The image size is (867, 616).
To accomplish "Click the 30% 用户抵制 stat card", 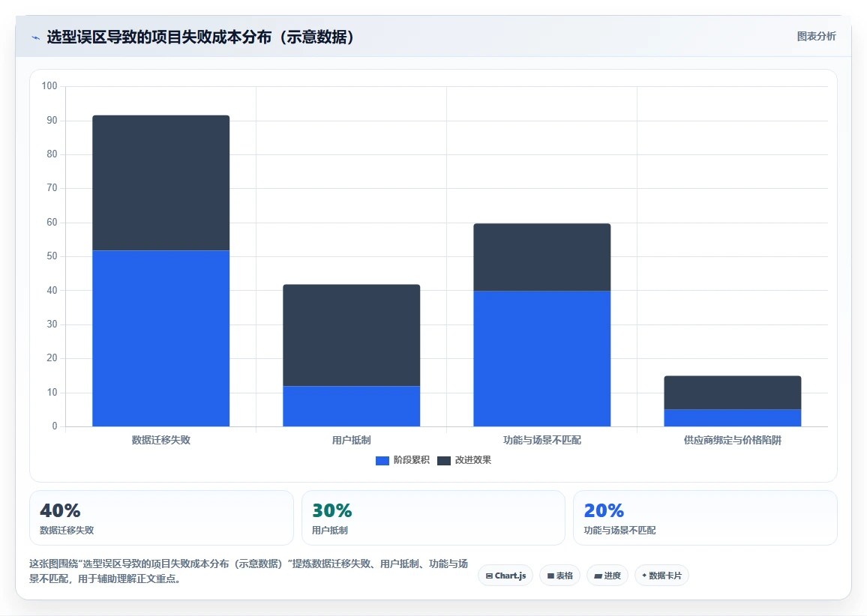I will point(433,518).
